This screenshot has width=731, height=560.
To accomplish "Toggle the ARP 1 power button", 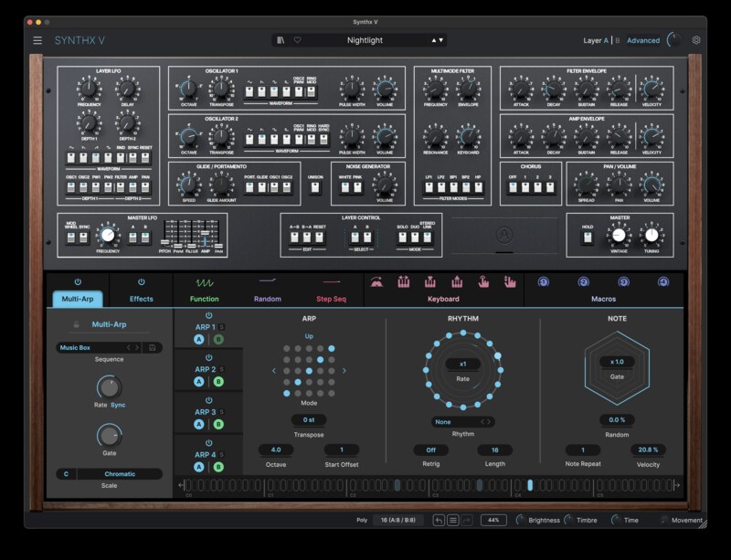I will click(x=209, y=315).
